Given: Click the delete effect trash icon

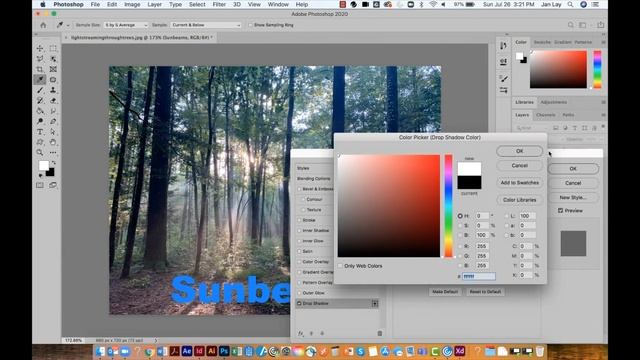Looking at the screenshot, I should [380, 333].
